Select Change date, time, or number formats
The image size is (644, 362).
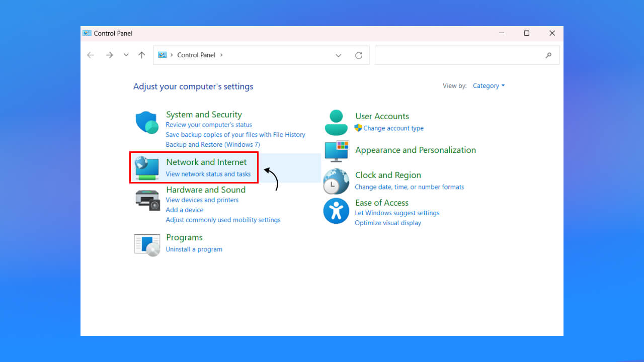[410, 187]
